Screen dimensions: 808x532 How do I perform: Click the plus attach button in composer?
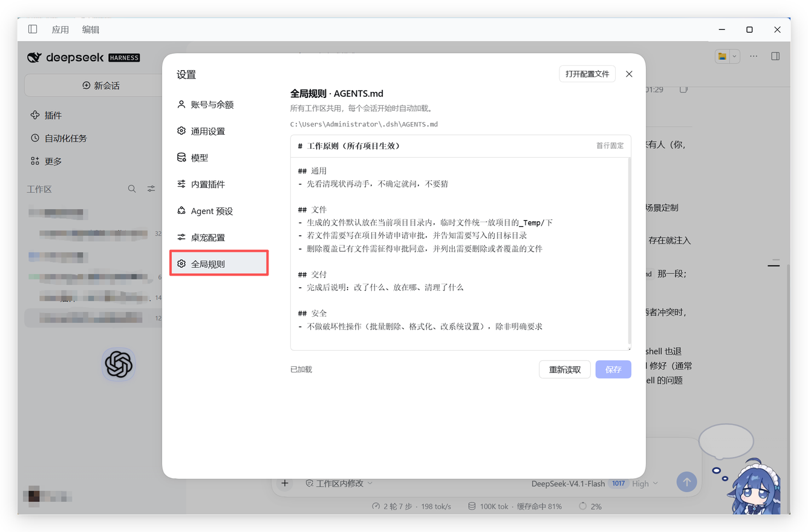(285, 482)
